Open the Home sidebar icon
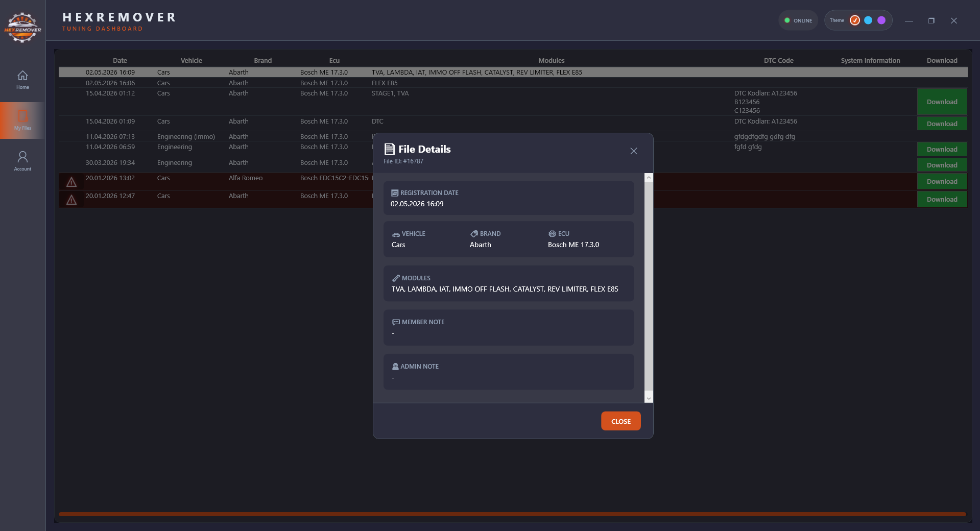 [x=22, y=76]
